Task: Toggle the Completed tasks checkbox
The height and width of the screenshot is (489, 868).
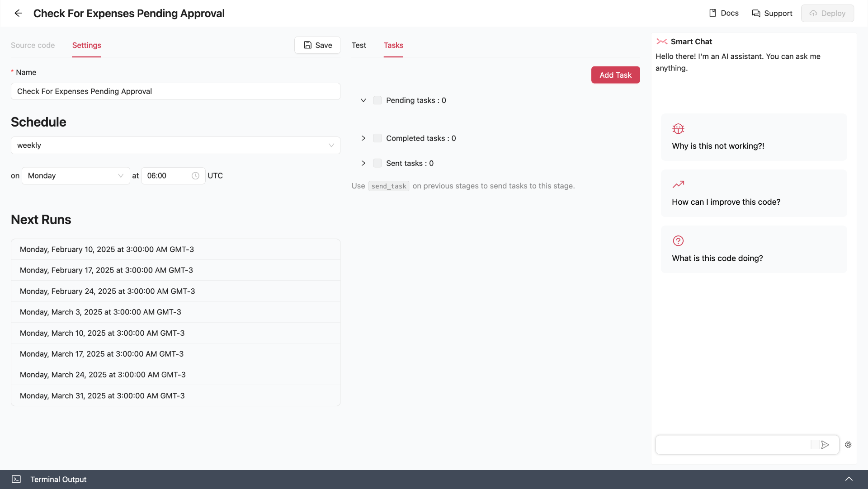Action: [377, 138]
